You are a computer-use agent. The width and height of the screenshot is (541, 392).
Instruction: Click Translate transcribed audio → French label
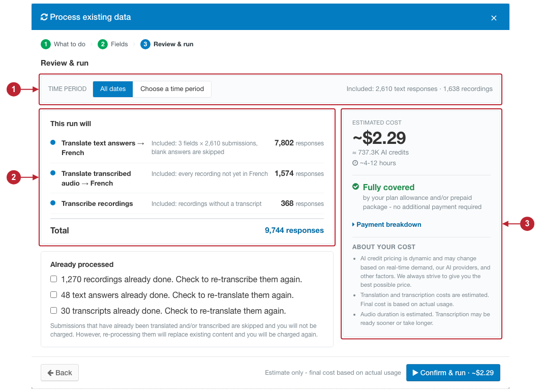pos(96,178)
